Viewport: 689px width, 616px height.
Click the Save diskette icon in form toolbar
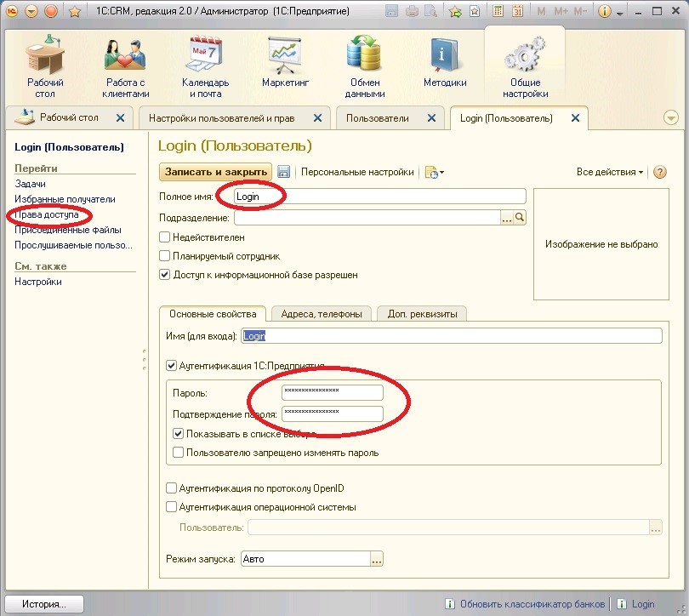(284, 172)
